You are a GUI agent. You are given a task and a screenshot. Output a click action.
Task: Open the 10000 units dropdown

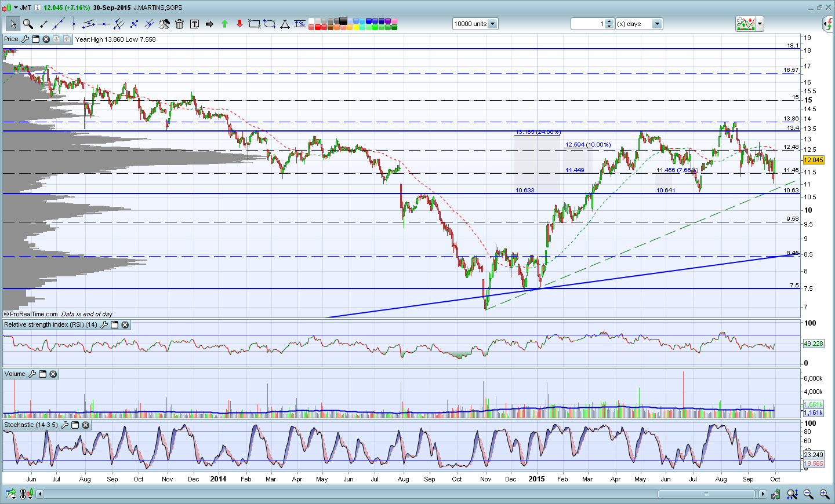(492, 24)
